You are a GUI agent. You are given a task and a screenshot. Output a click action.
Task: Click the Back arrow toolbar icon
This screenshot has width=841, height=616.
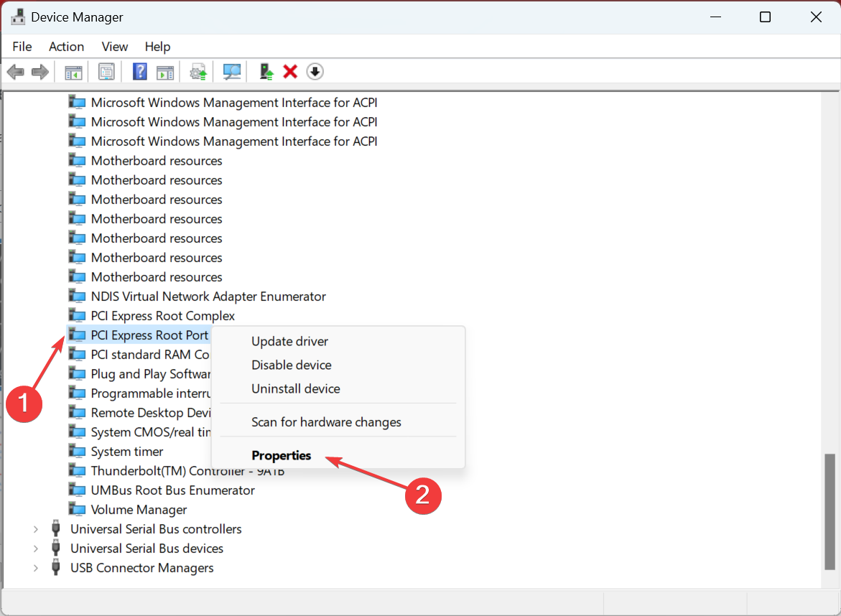coord(15,72)
